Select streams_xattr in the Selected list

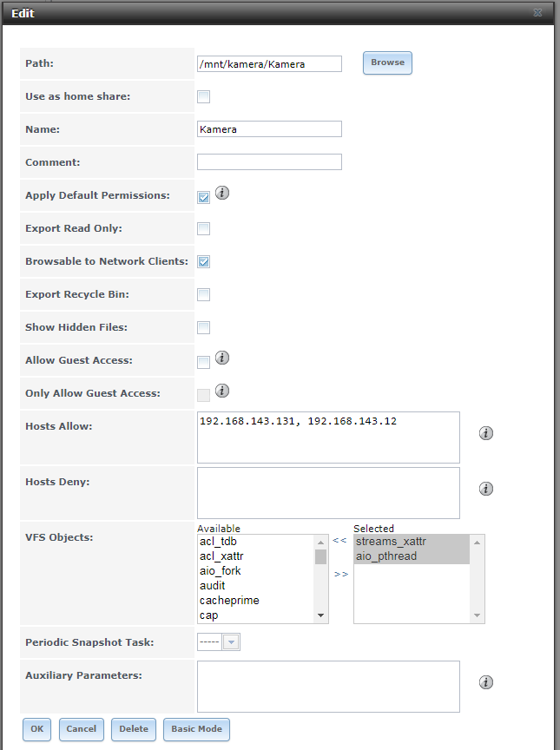pyautogui.click(x=391, y=542)
